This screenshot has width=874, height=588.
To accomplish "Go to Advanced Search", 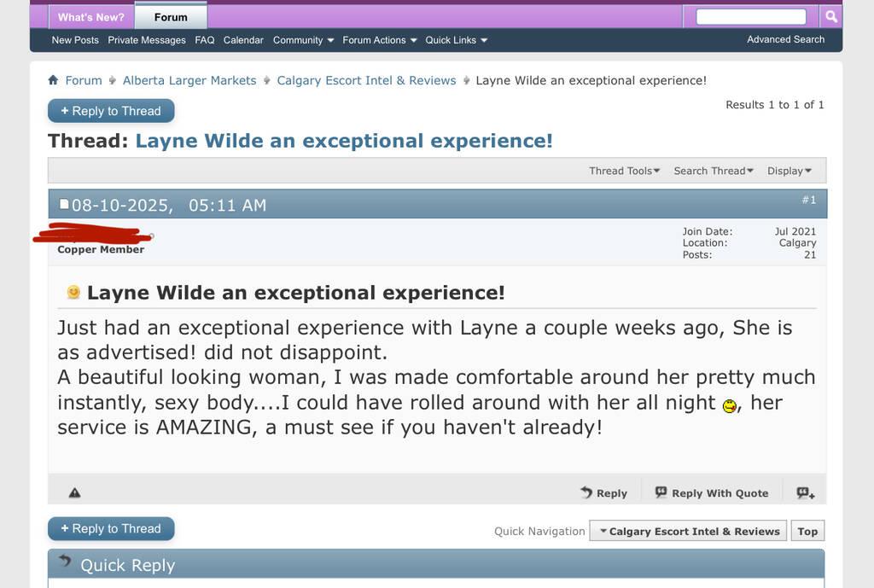I will (x=785, y=39).
